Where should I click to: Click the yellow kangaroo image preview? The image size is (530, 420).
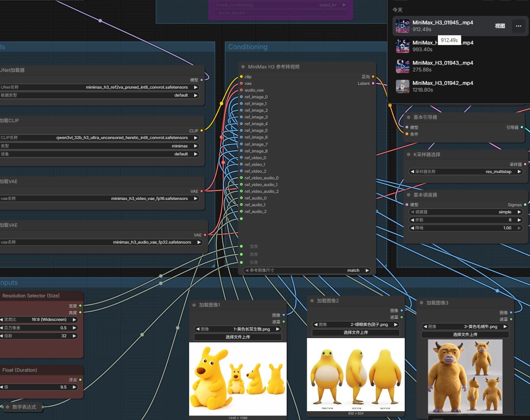coord(238,379)
